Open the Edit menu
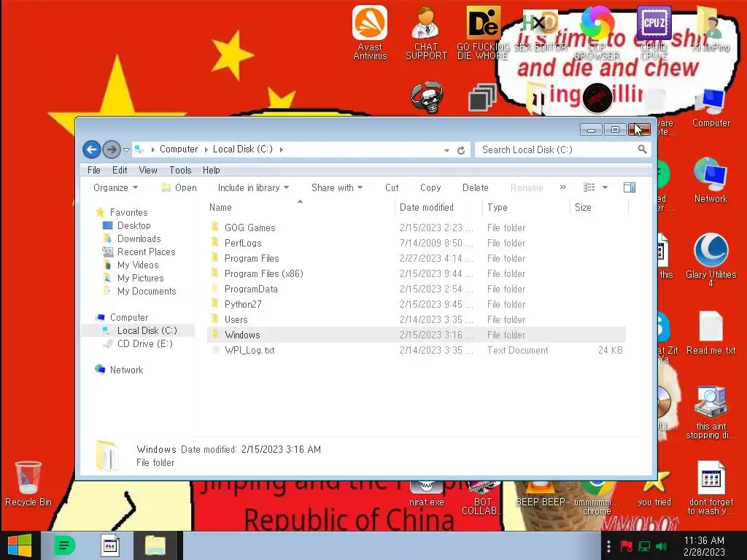Image resolution: width=747 pixels, height=560 pixels. 120,170
